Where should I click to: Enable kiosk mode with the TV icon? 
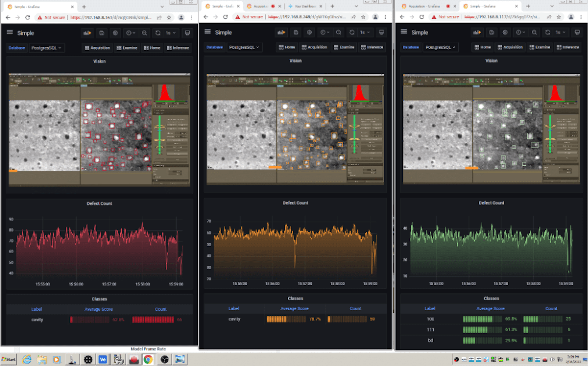[187, 33]
